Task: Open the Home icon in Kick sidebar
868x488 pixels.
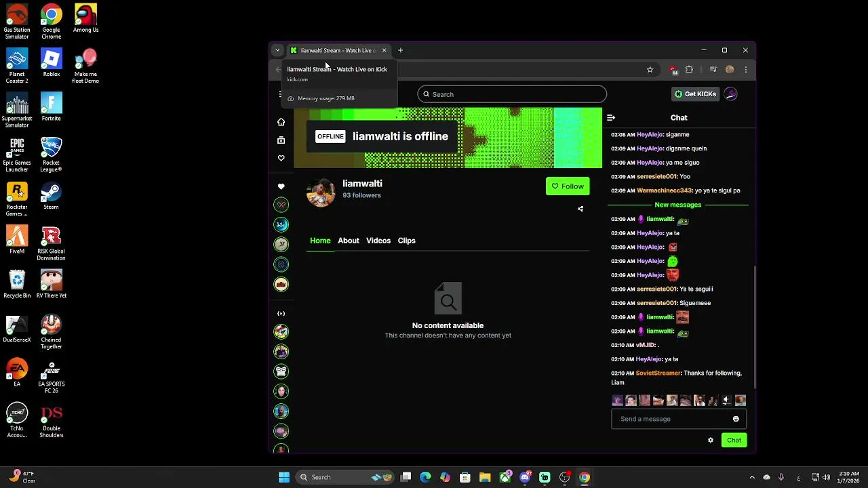Action: click(281, 122)
